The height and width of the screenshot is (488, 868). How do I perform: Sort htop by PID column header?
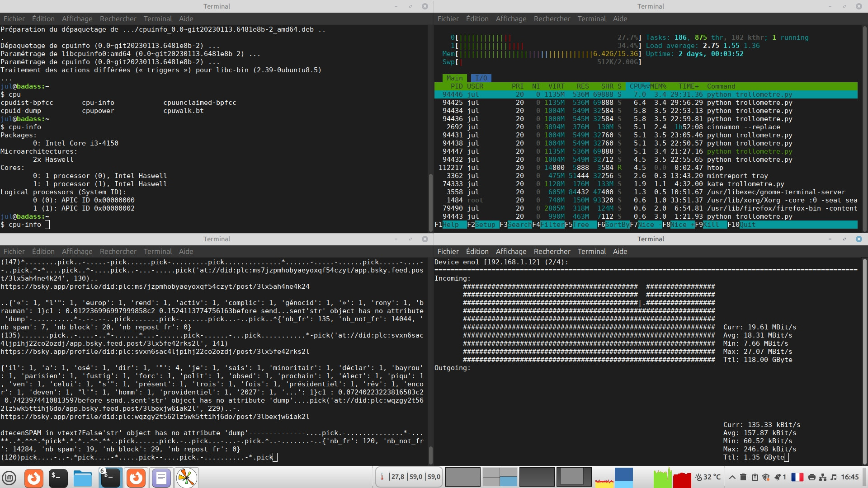tap(457, 86)
